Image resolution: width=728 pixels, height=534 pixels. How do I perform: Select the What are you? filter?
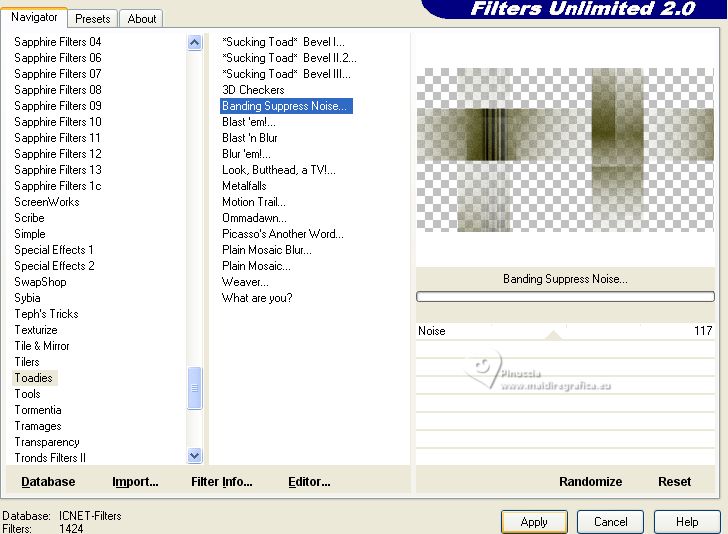click(257, 298)
